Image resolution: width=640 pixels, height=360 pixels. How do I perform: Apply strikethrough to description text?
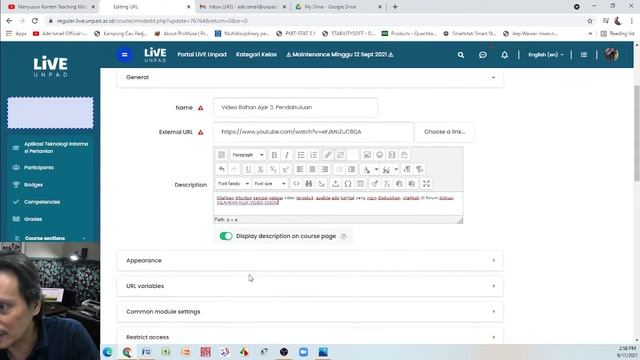click(260, 169)
